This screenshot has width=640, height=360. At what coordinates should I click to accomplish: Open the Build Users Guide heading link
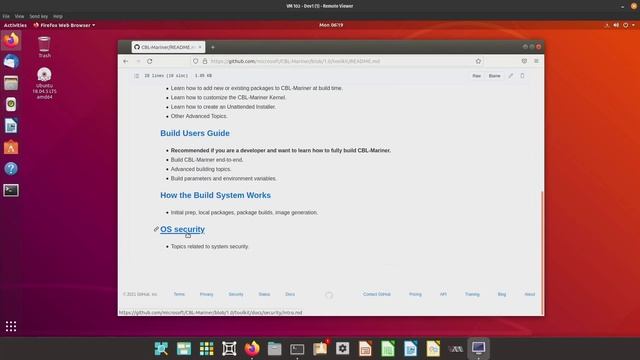click(195, 133)
